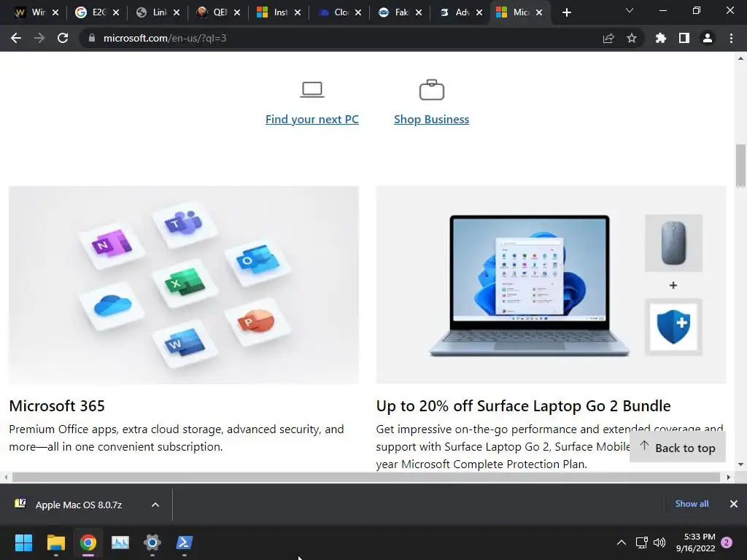747x560 pixels.
Task: Click the Back to top button
Action: [678, 448]
